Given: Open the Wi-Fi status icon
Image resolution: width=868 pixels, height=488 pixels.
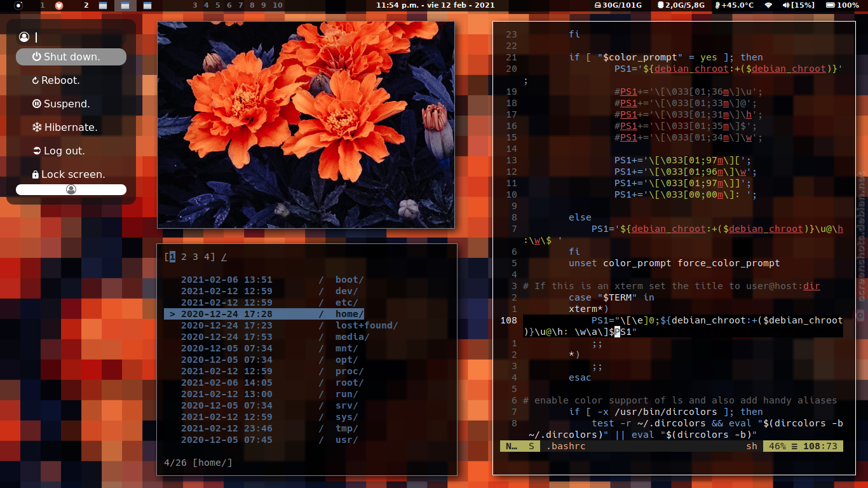Looking at the screenshot, I should click(768, 5).
